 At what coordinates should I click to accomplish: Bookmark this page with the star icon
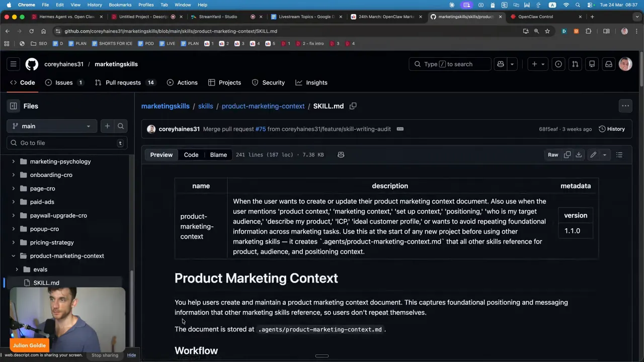tap(547, 31)
